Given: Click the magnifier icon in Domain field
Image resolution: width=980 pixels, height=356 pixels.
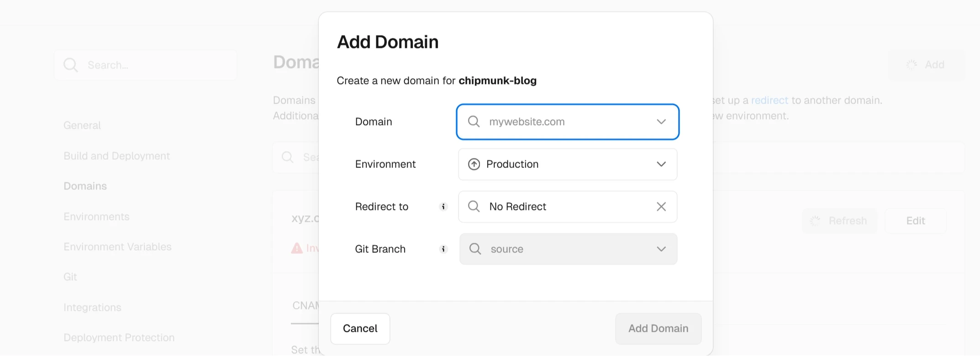Looking at the screenshot, I should (x=474, y=122).
